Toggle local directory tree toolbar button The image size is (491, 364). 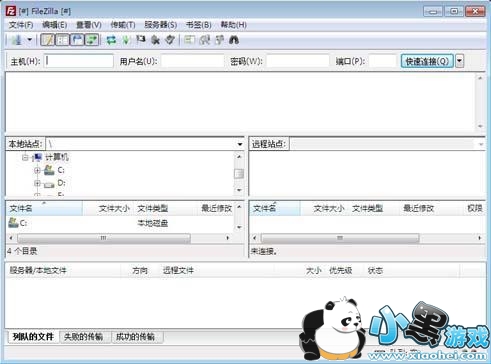62,40
